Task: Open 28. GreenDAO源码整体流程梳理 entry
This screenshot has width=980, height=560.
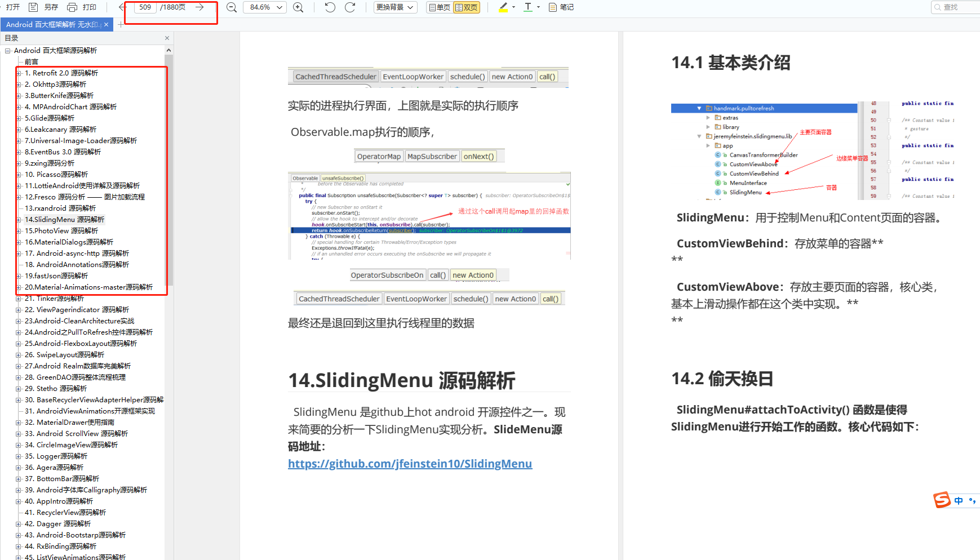Action: click(75, 377)
